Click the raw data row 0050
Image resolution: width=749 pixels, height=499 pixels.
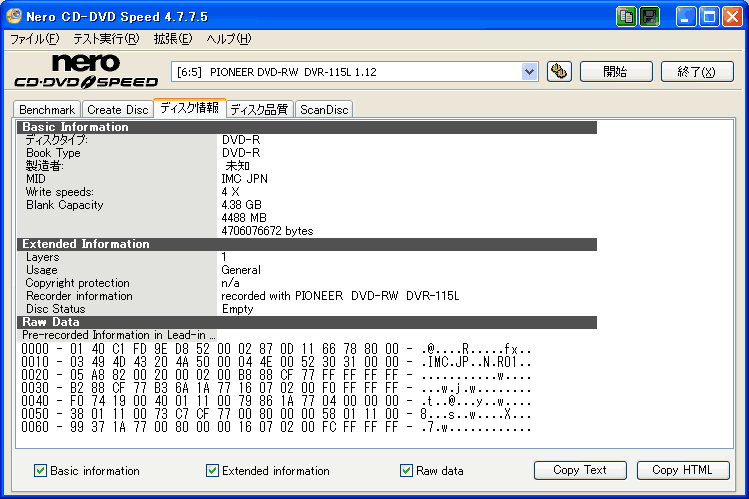click(276, 414)
